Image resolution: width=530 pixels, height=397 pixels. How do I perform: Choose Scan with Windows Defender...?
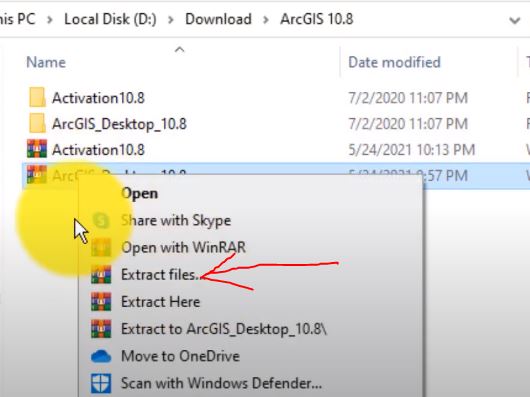pyautogui.click(x=221, y=383)
